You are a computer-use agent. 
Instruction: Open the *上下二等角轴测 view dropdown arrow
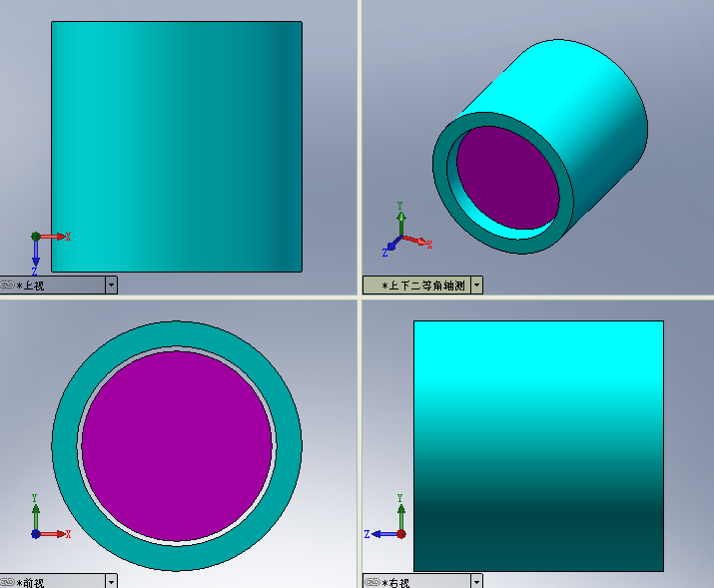coord(476,286)
